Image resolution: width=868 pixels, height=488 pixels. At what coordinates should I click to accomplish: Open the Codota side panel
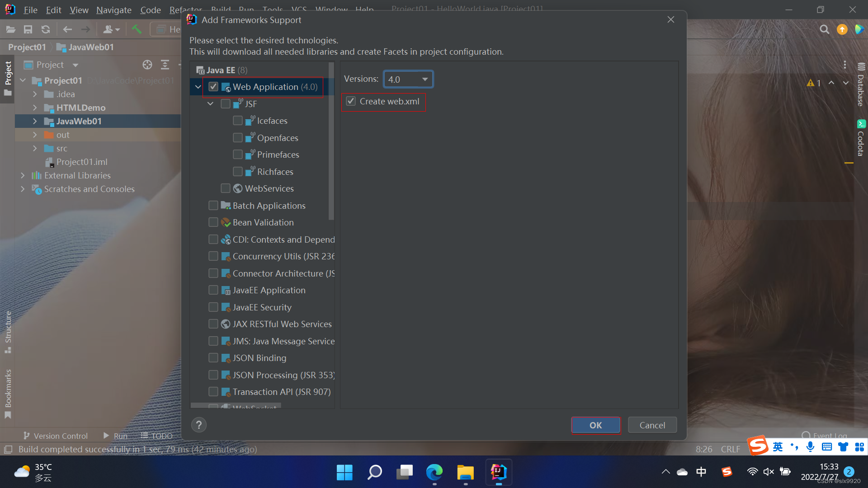point(861,138)
